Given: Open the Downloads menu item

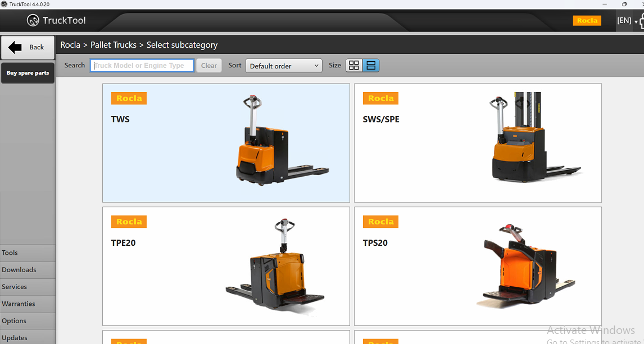Looking at the screenshot, I should point(28,270).
